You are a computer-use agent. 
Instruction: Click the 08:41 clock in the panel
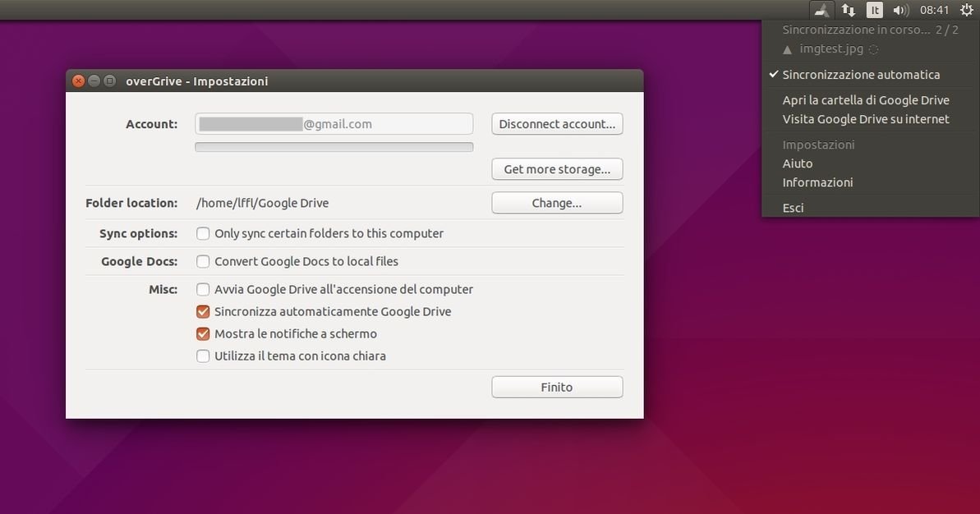point(934,10)
